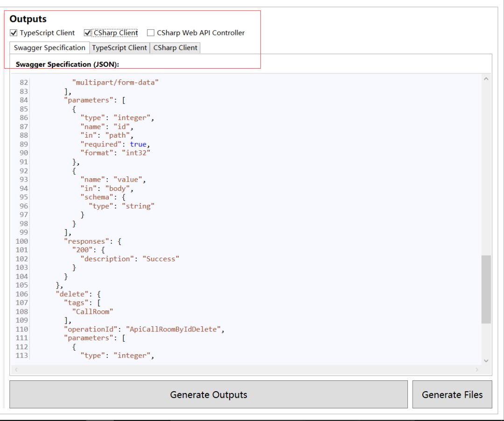Click the horizontal scrollbar right arrow

click(x=477, y=370)
